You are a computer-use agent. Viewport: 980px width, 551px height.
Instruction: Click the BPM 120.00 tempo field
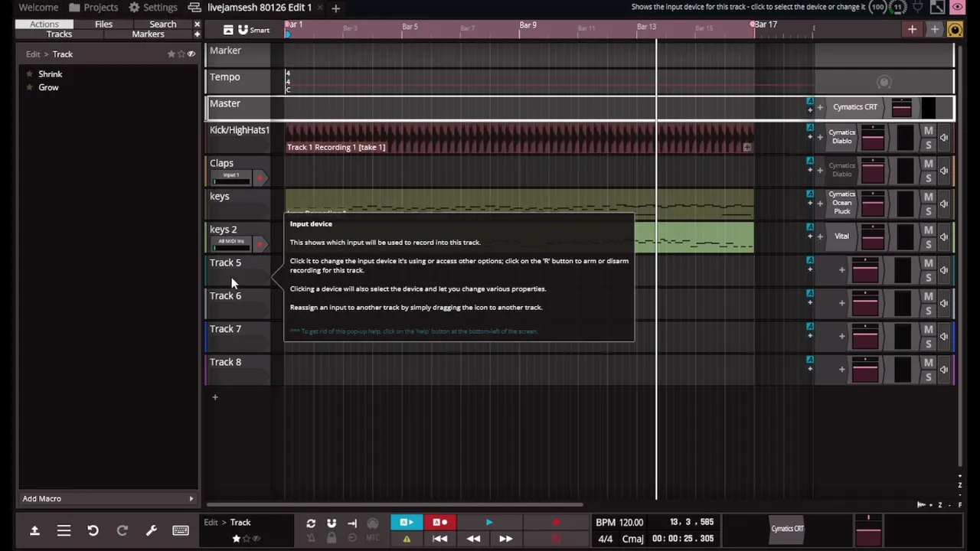(x=619, y=522)
